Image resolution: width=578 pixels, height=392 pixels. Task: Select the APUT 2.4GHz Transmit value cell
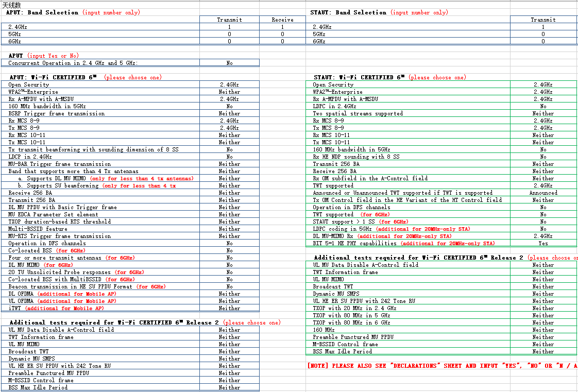pos(229,27)
